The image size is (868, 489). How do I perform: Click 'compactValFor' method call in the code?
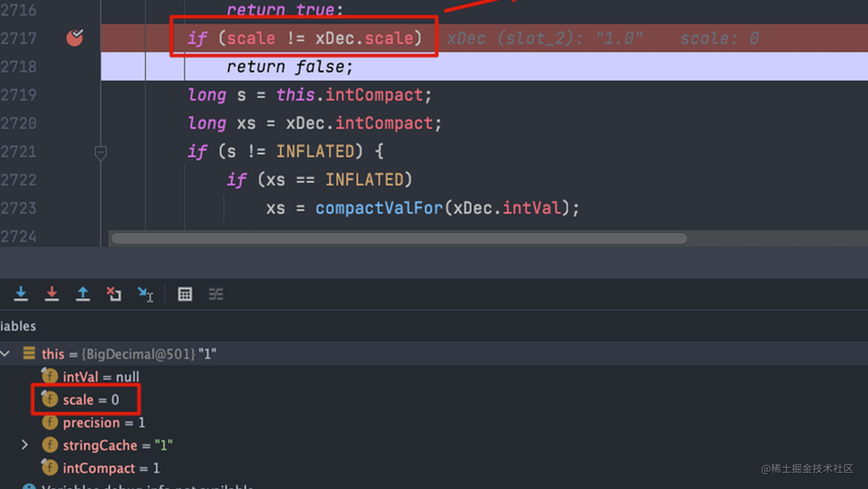coord(379,208)
